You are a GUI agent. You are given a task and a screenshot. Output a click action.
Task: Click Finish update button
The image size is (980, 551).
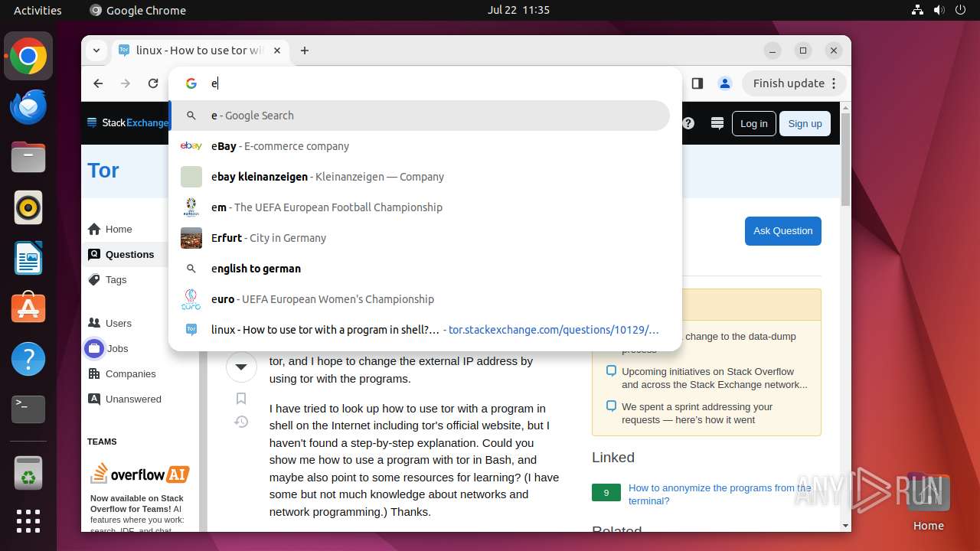[794, 83]
